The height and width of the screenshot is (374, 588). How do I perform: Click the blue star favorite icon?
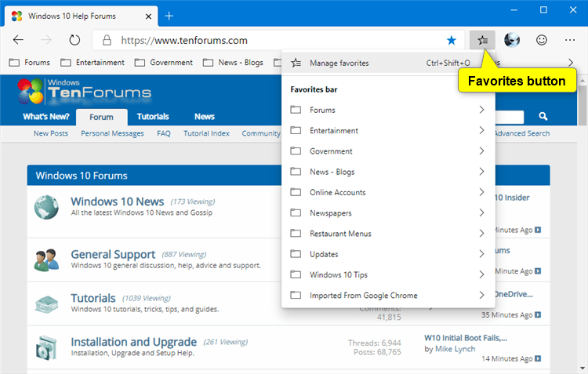[452, 40]
